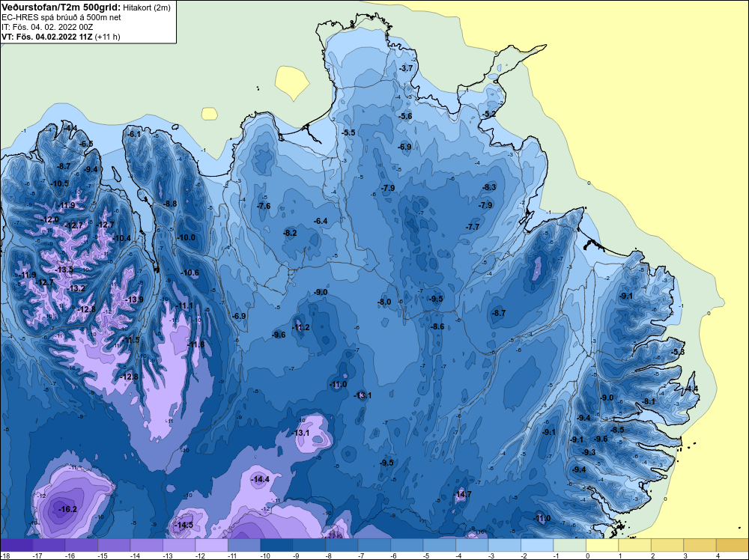Click the -6.4 temperature value
749x560 pixels.
[321, 221]
